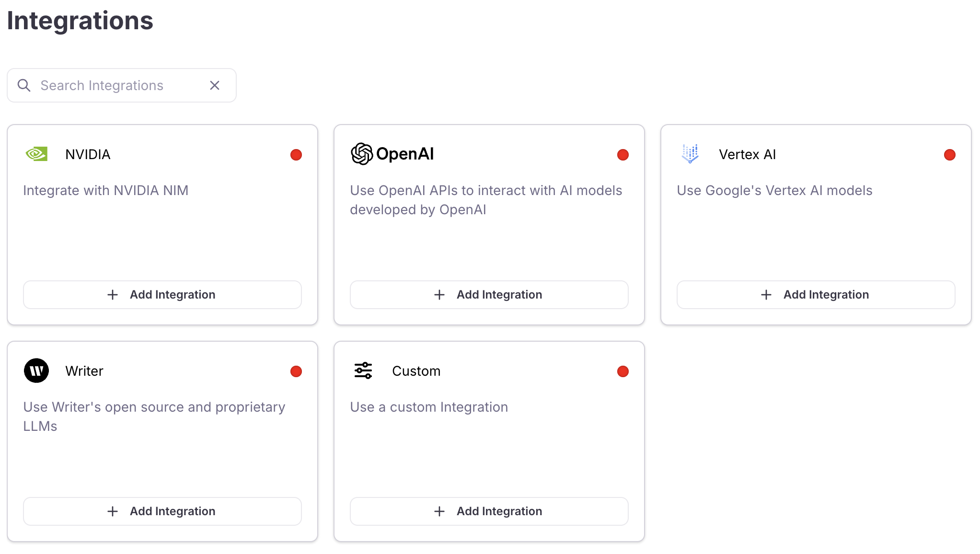
Task: Click the NVIDIA red status dot
Action: (x=296, y=155)
